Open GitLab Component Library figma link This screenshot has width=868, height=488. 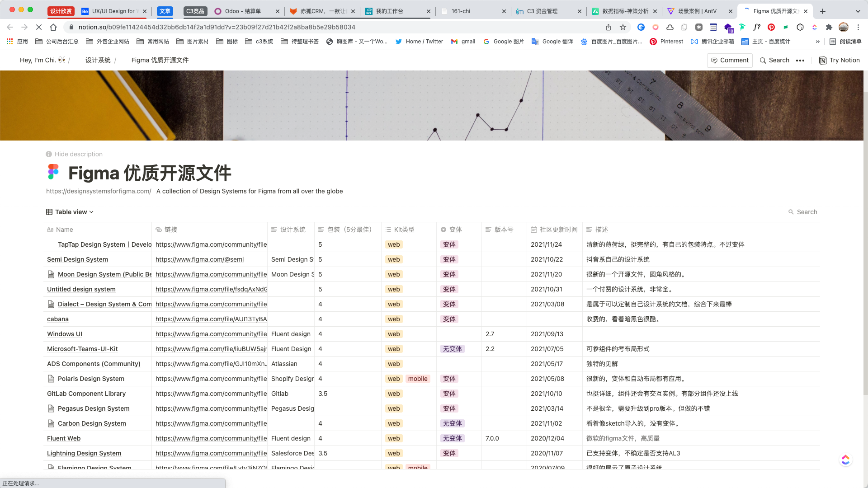point(211,394)
